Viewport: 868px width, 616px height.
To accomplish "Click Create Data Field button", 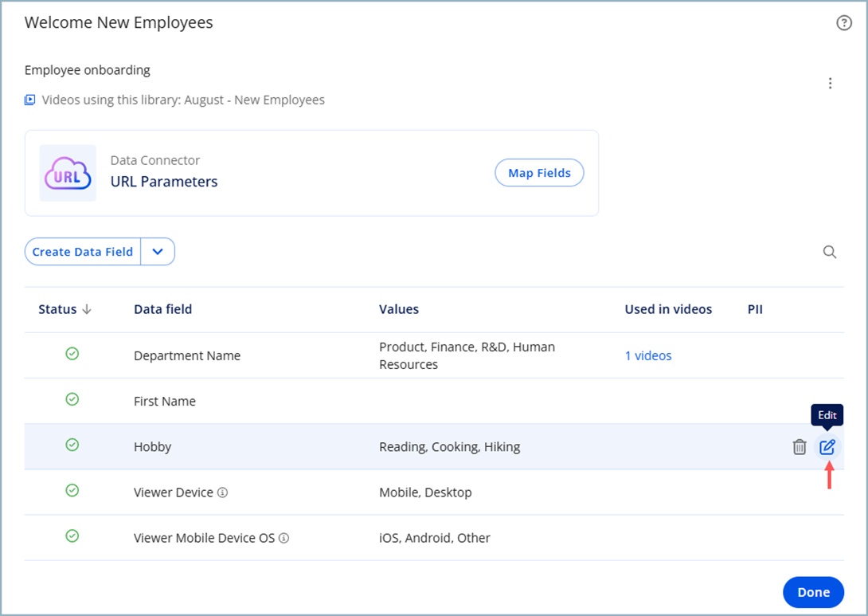I will [83, 252].
